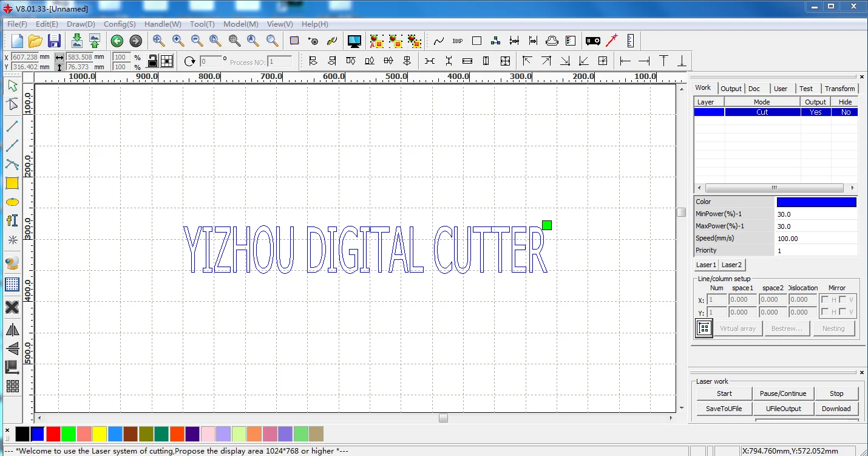Click the arrow selection tool in left toolbar

pyautogui.click(x=12, y=86)
